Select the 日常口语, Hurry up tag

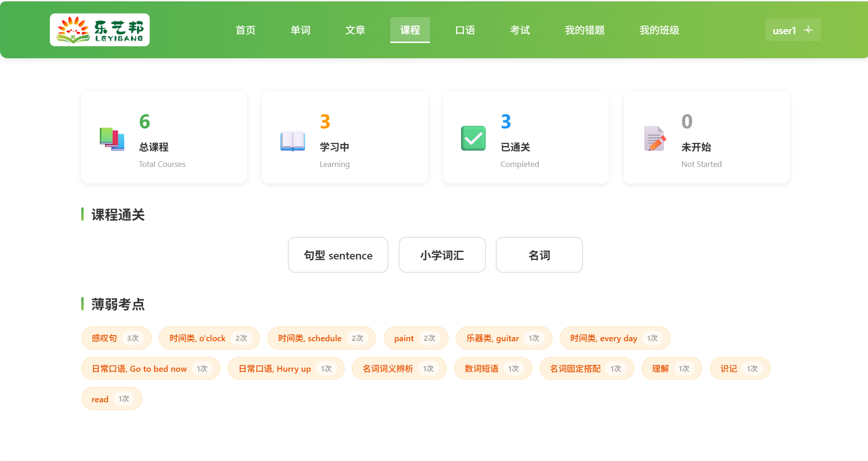(286, 369)
